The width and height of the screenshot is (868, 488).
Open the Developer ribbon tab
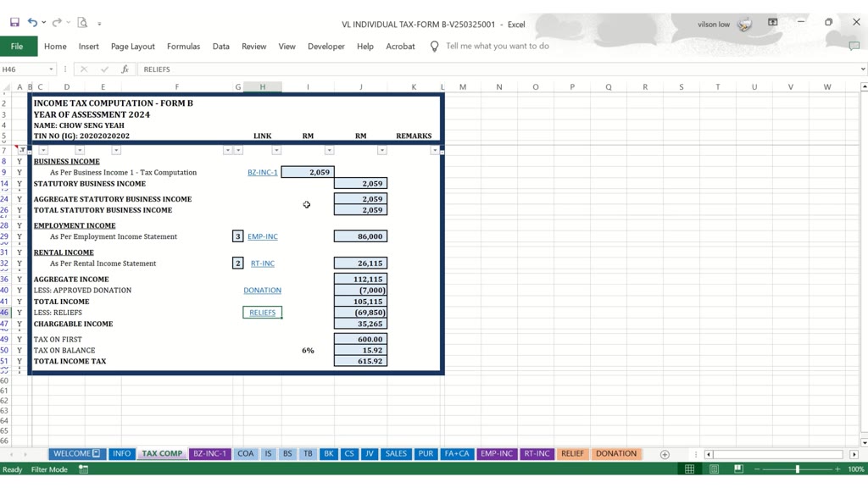click(x=326, y=47)
